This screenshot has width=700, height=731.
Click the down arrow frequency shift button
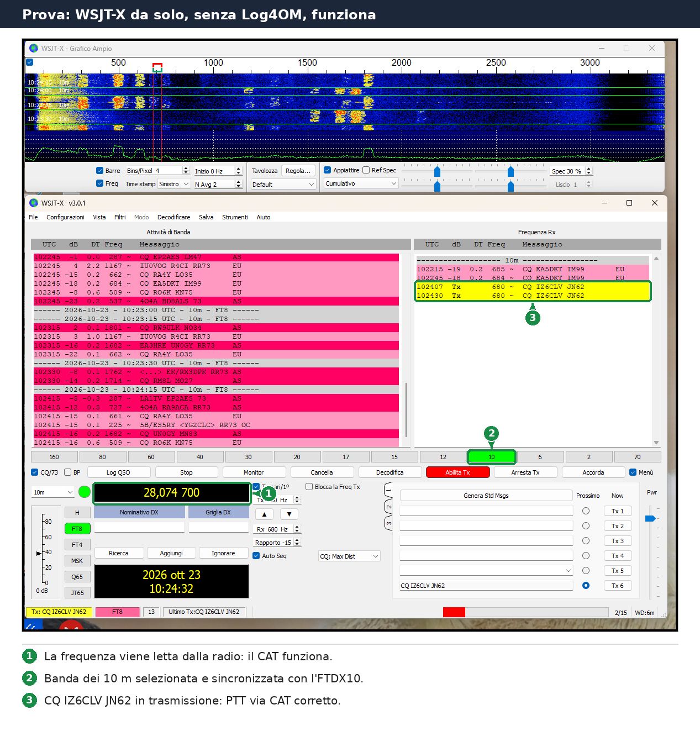289,514
